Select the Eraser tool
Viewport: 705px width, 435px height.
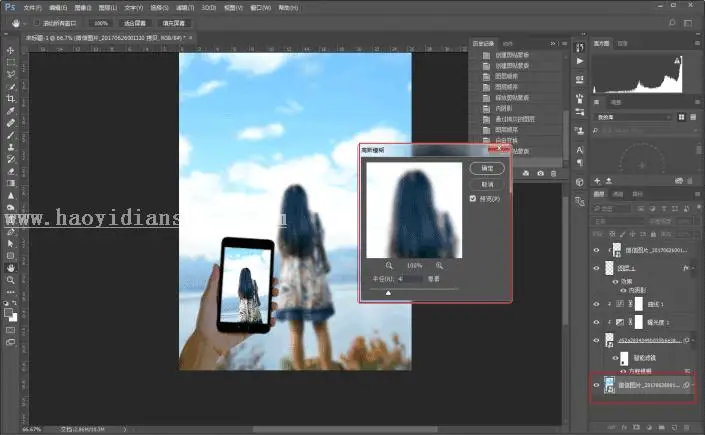[10, 171]
